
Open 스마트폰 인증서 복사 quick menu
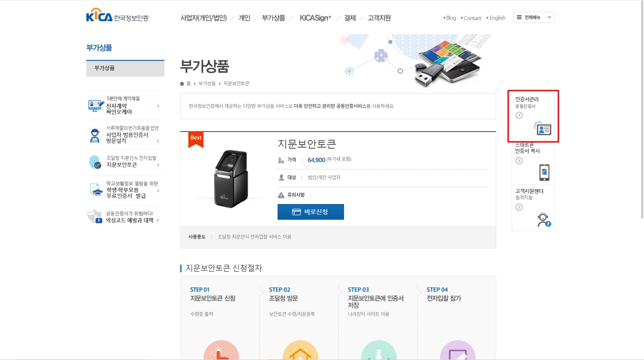533,162
